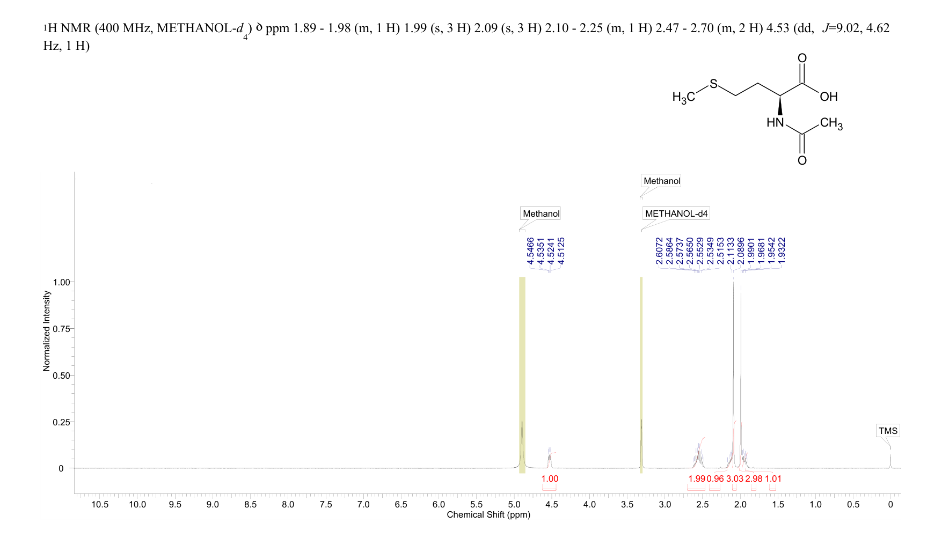This screenshot has height=560, width=942.
Task: Click the HN group in the structure
Action: (x=776, y=123)
